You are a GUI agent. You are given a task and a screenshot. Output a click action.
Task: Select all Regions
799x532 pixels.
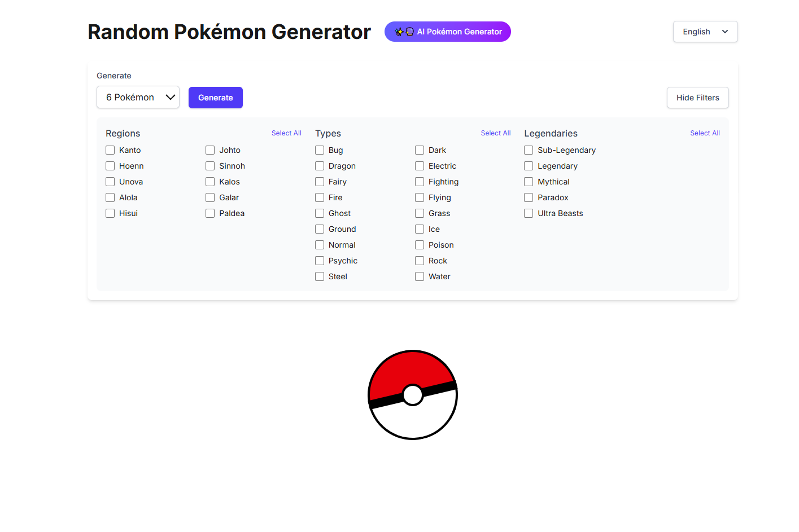click(286, 133)
